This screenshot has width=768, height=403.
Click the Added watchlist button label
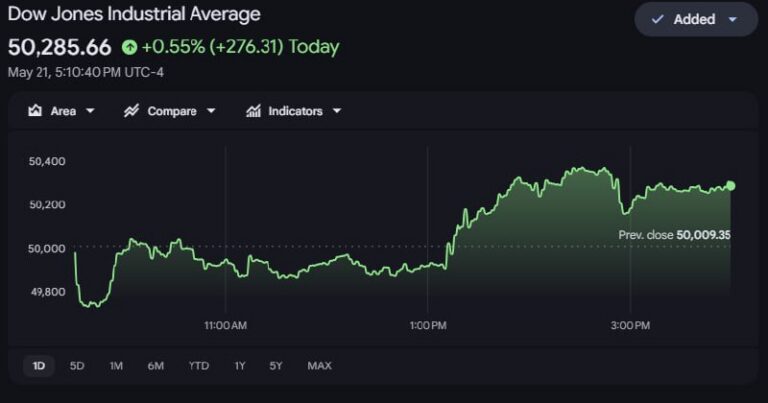pos(694,20)
